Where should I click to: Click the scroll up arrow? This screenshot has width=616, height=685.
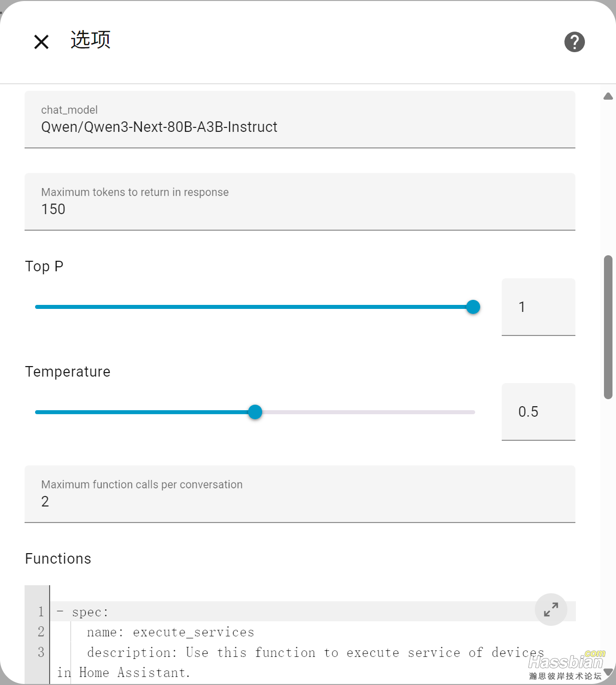click(608, 96)
